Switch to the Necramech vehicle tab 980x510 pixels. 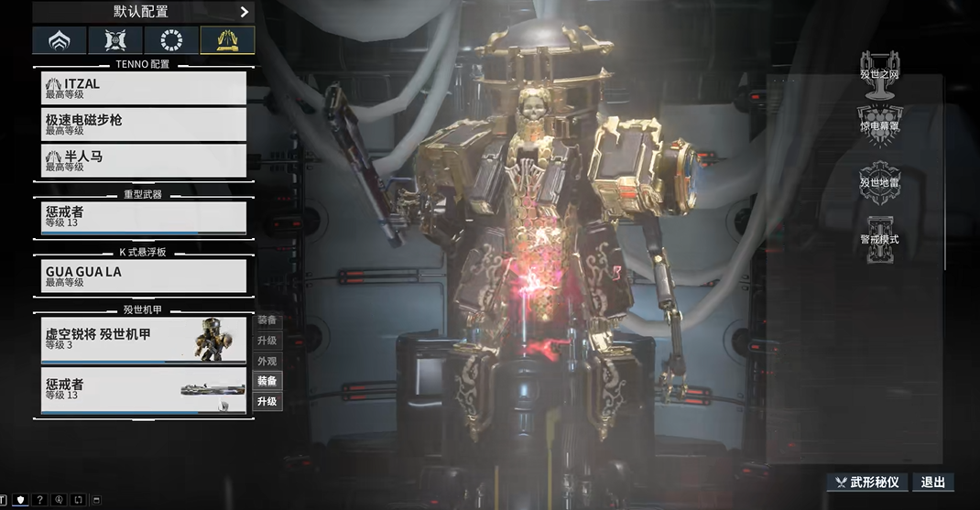(227, 40)
